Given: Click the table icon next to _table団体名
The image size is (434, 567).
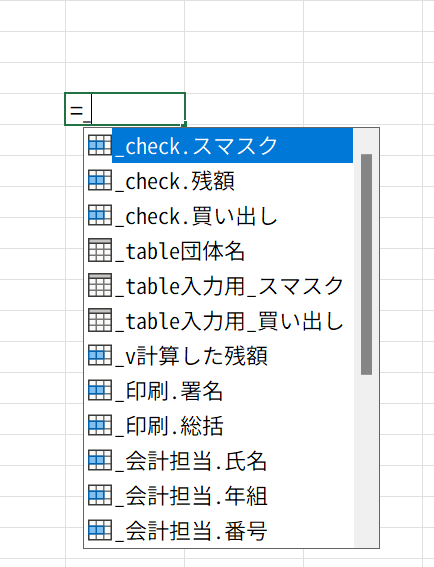Looking at the screenshot, I should tap(100, 250).
